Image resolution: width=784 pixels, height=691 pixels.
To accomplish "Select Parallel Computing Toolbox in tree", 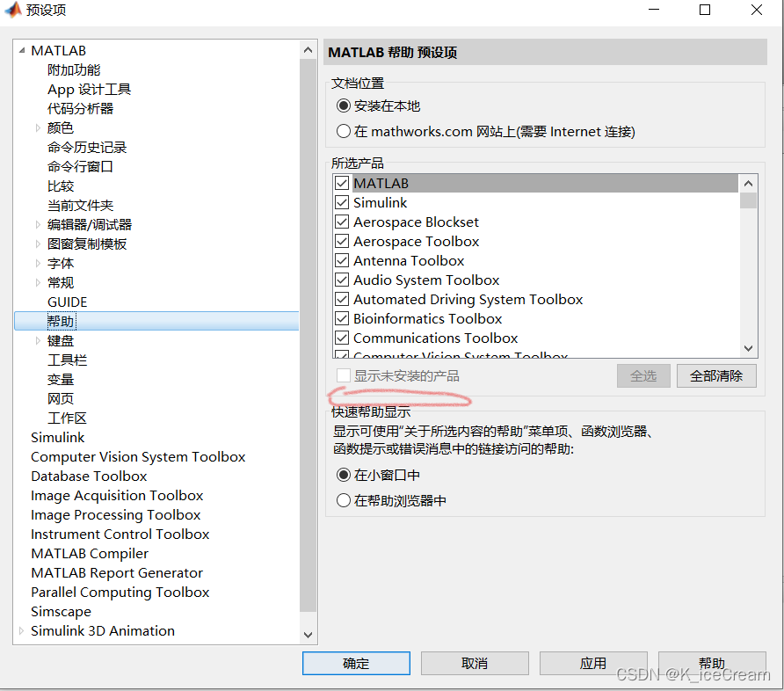I will 120,592.
